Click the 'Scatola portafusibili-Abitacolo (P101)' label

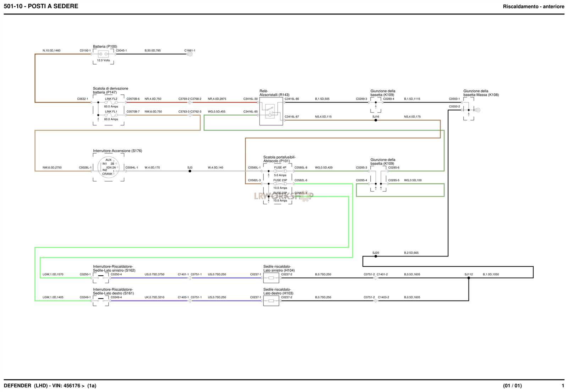279,159
